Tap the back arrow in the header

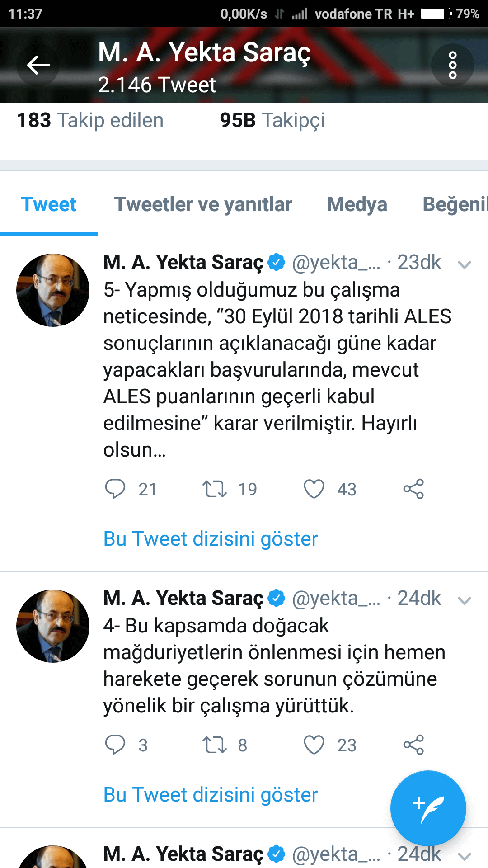(x=38, y=66)
